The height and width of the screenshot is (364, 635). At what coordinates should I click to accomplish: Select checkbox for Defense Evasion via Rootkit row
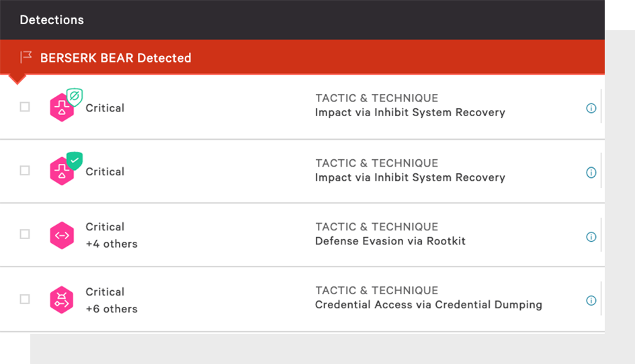(25, 234)
